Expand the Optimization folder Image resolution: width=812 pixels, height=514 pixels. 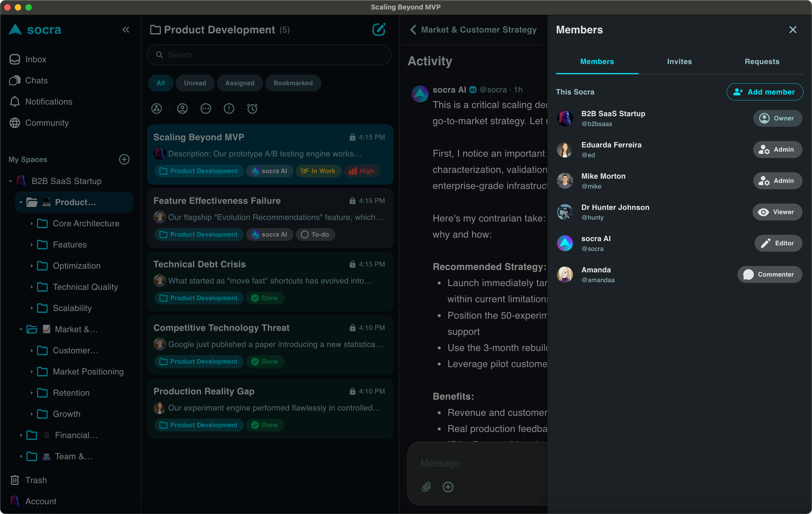32,266
